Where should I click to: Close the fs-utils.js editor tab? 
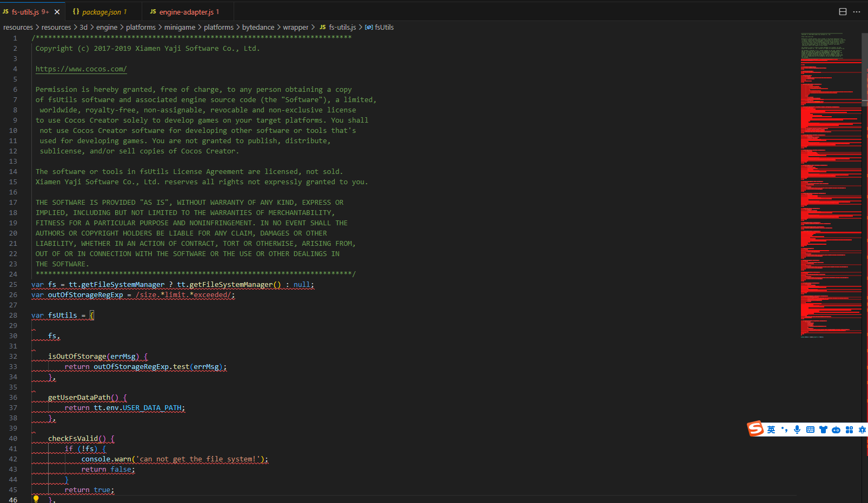57,12
